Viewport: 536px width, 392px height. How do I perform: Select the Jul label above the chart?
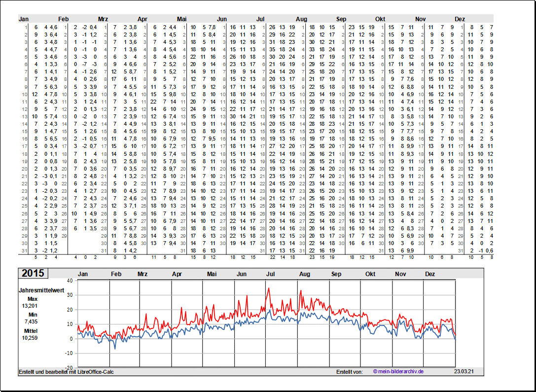(x=271, y=274)
